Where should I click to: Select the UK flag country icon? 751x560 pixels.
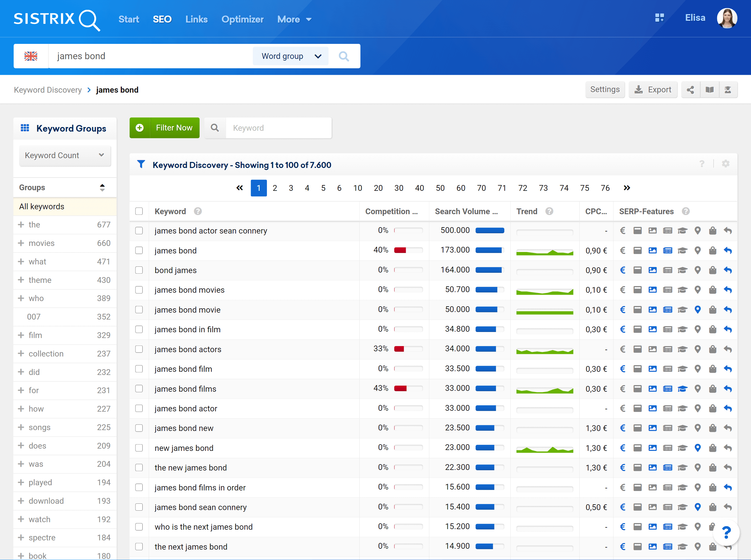pyautogui.click(x=31, y=56)
